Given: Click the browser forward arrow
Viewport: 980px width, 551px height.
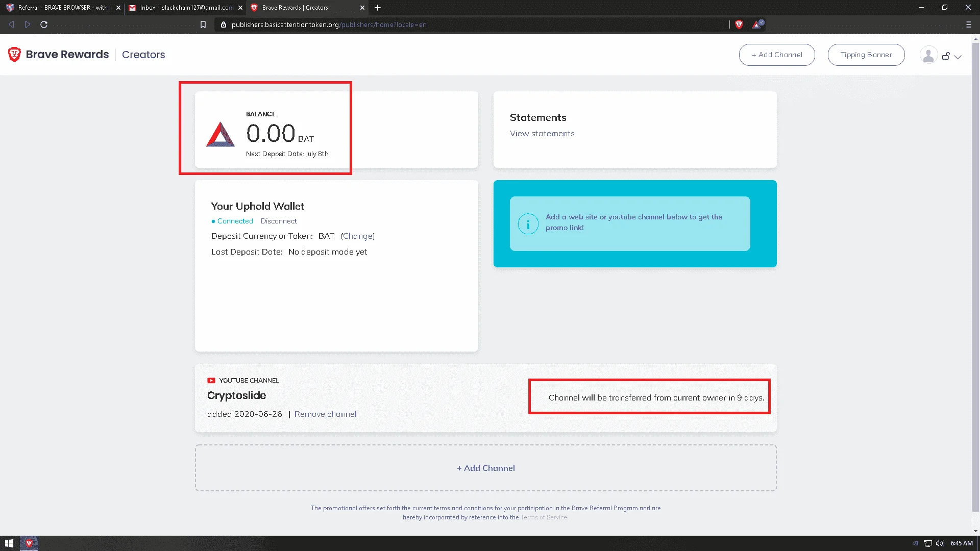Looking at the screenshot, I should (28, 24).
